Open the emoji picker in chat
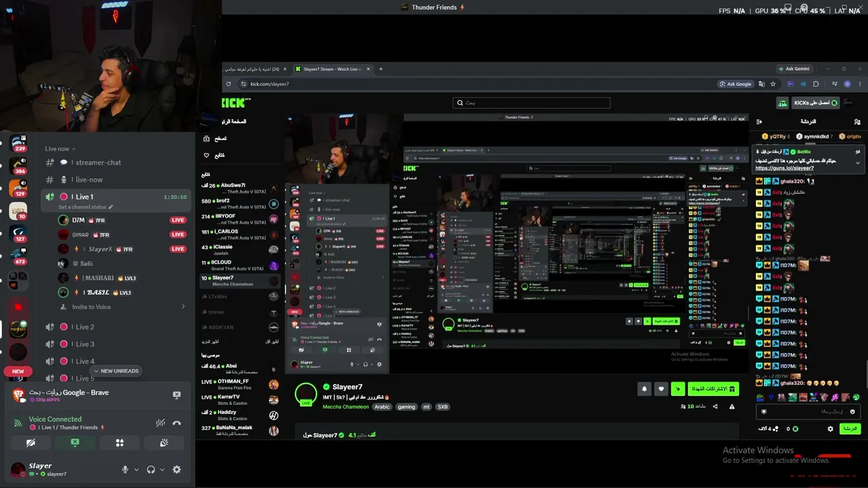The width and height of the screenshot is (868, 488). (853, 411)
